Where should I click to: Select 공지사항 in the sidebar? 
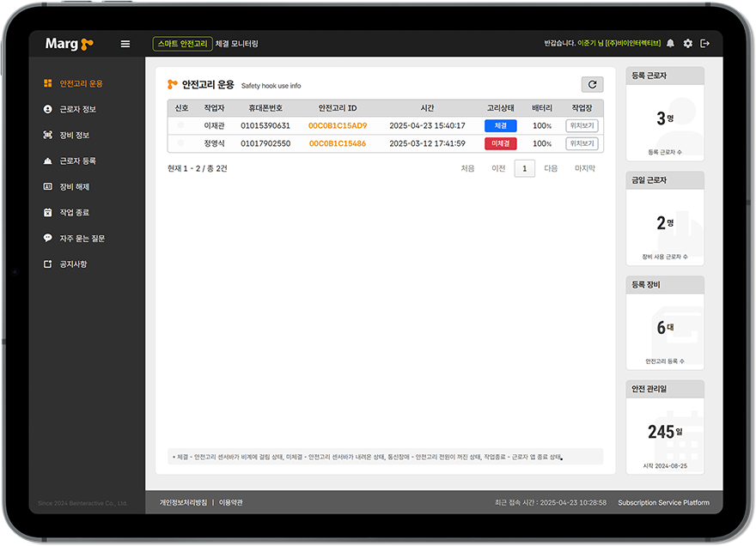pos(72,264)
